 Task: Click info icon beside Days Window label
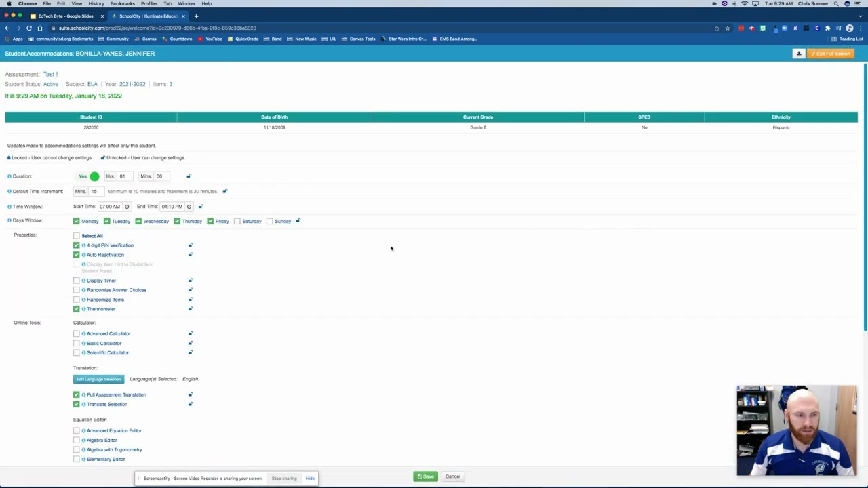coord(9,220)
